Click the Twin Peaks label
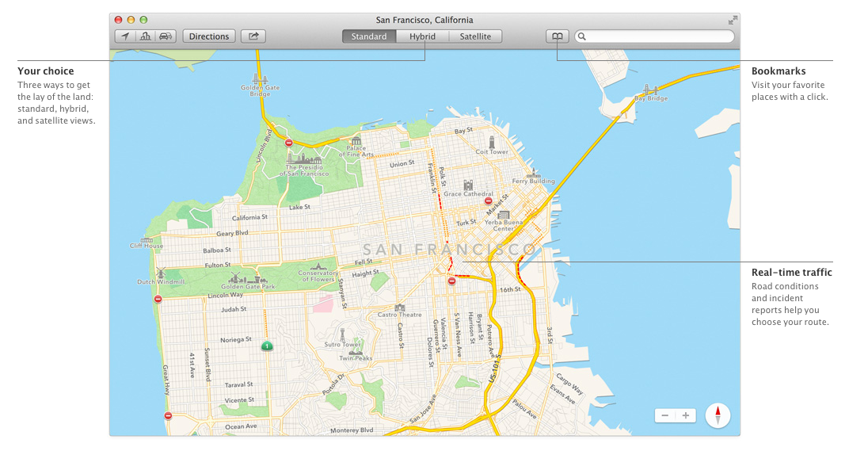 [356, 358]
